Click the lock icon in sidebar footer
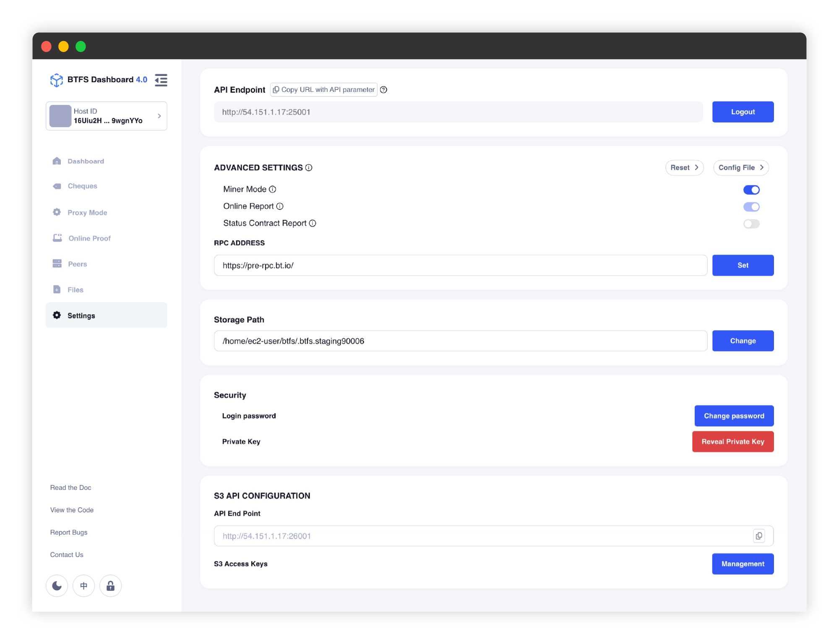 pyautogui.click(x=111, y=586)
